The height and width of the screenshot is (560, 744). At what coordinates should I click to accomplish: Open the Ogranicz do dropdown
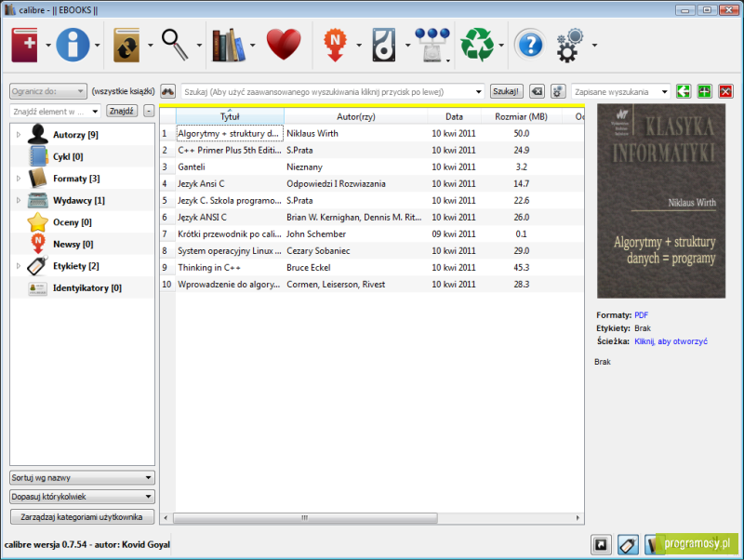pos(48,91)
